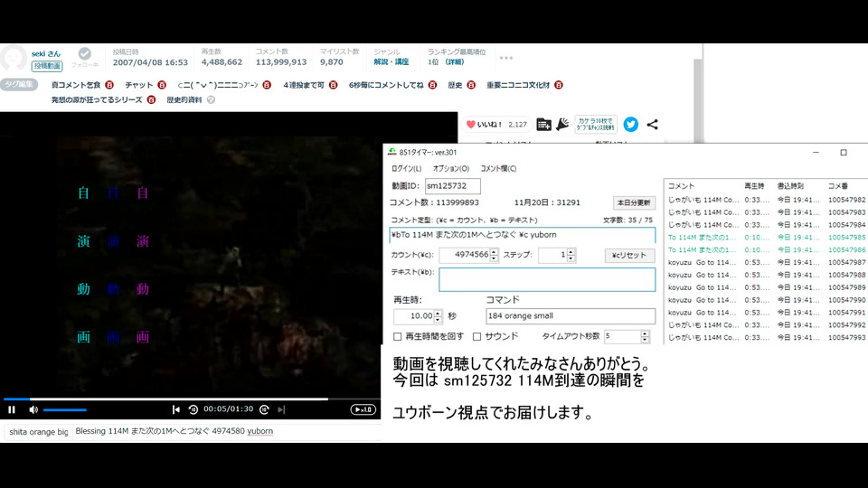Increase the 再生時 seconds with up arrow

(x=438, y=313)
